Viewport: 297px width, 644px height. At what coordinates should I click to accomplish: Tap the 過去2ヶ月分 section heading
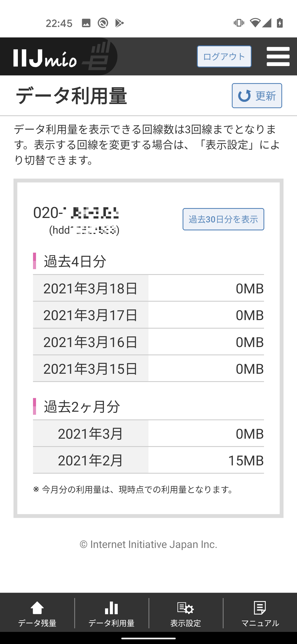(82, 406)
